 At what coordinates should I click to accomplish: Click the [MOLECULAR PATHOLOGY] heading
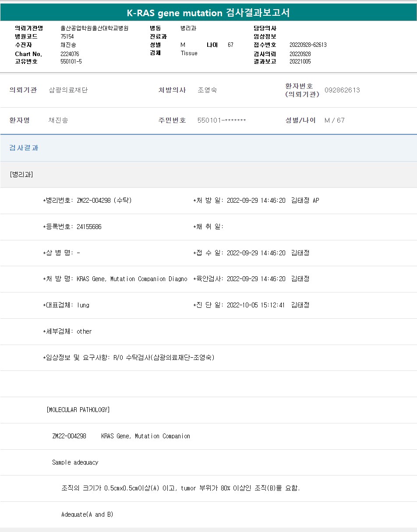(x=78, y=410)
